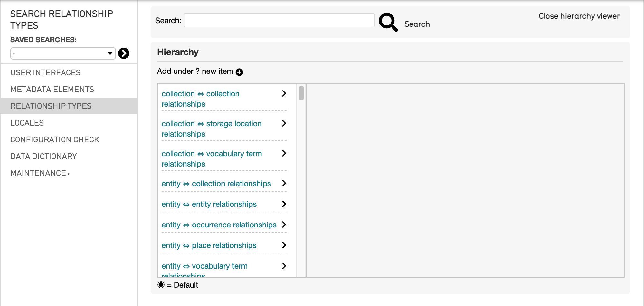Go to Metadata Elements section
Viewport: 644px width, 306px height.
point(52,90)
